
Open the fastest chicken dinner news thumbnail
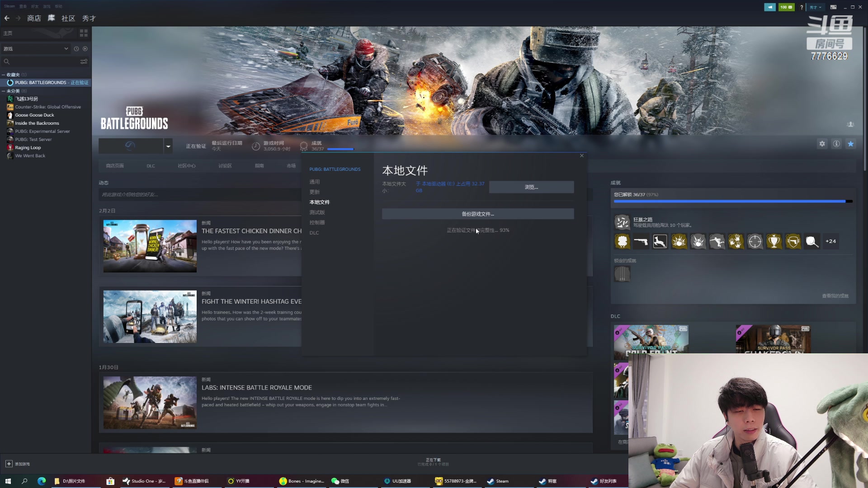click(150, 246)
